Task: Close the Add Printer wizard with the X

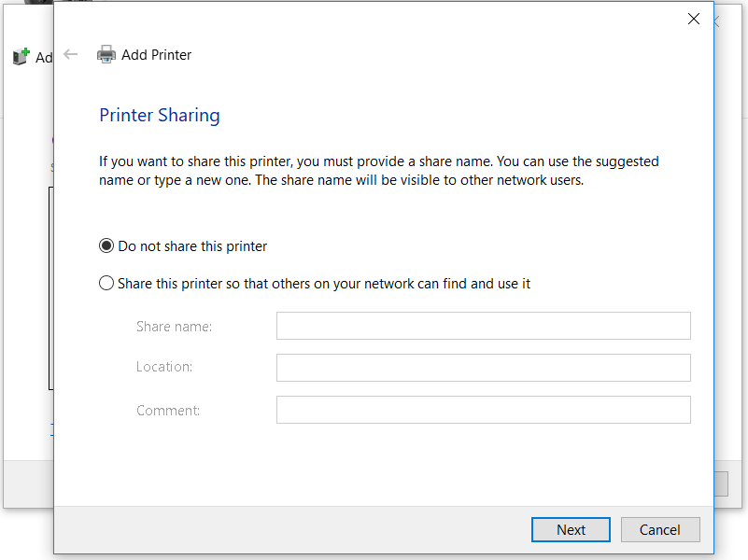Action: [693, 18]
